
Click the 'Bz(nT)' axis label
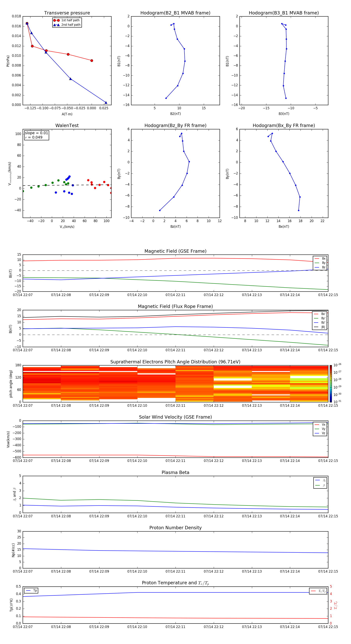(x=175, y=227)
